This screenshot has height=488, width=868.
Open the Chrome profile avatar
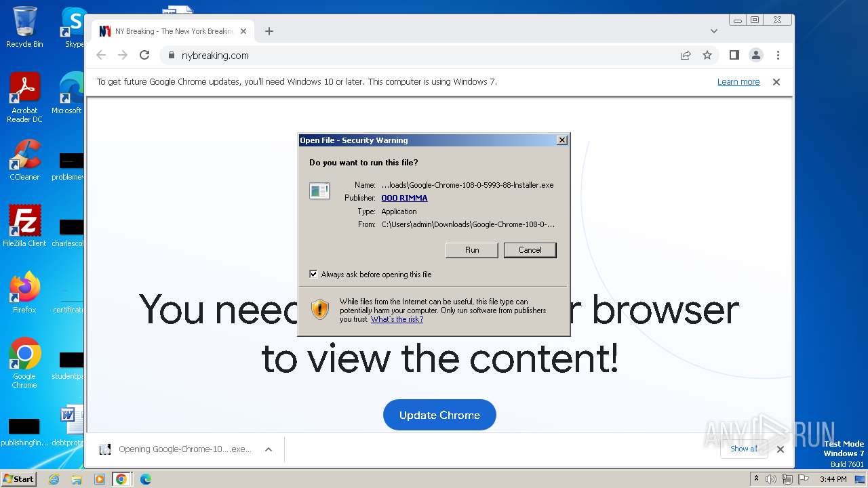[x=755, y=56]
